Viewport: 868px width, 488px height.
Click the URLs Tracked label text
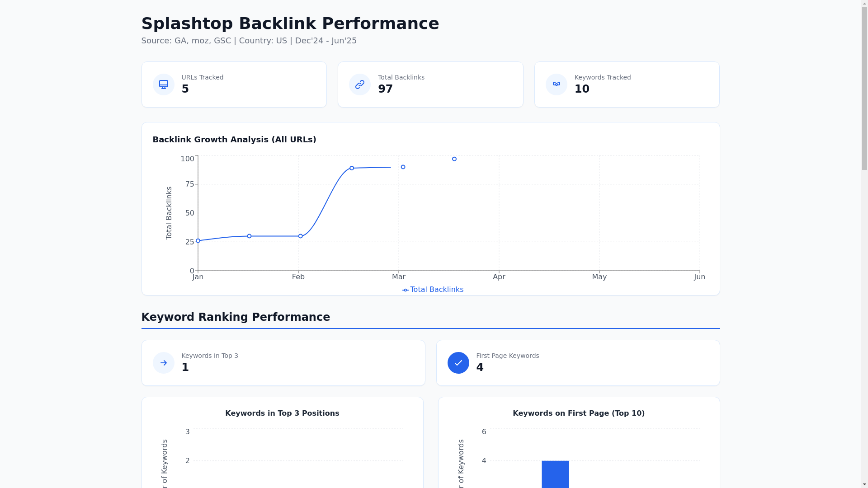[x=203, y=78]
